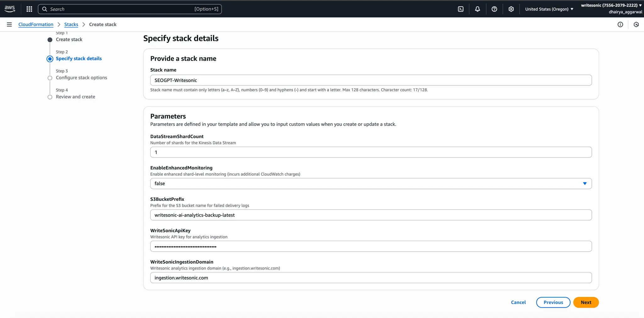This screenshot has width=644, height=318.
Task: Click the EnableEnhancedMonitoring label
Action: click(181, 168)
